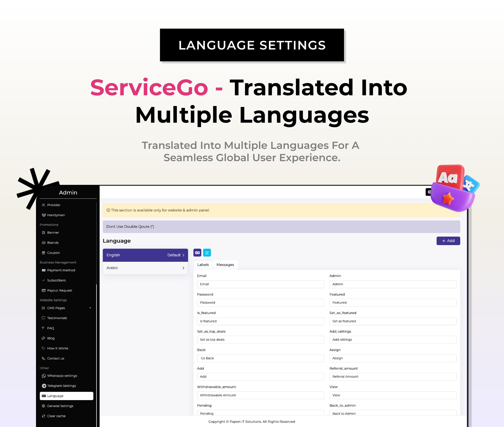Viewport: 504px width, 427px height.
Task: Click the purple translate icon button
Action: click(x=197, y=253)
